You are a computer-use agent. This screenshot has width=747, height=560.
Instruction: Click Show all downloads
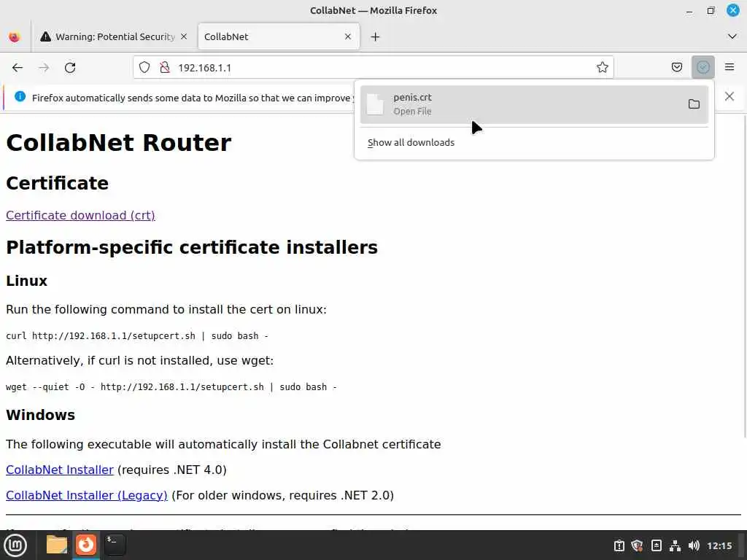[x=411, y=142]
